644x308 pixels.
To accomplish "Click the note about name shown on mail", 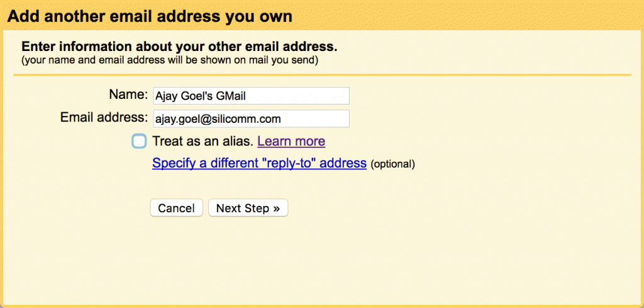I will [170, 60].
